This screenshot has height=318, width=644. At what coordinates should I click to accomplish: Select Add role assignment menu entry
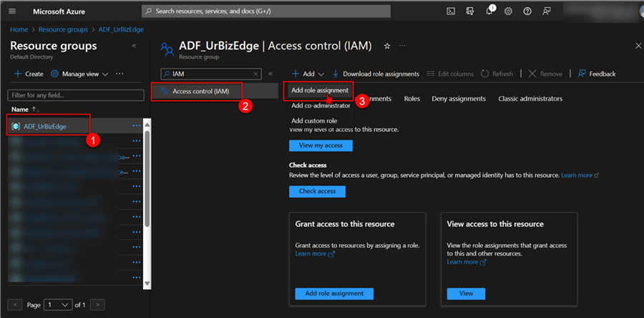pyautogui.click(x=320, y=90)
